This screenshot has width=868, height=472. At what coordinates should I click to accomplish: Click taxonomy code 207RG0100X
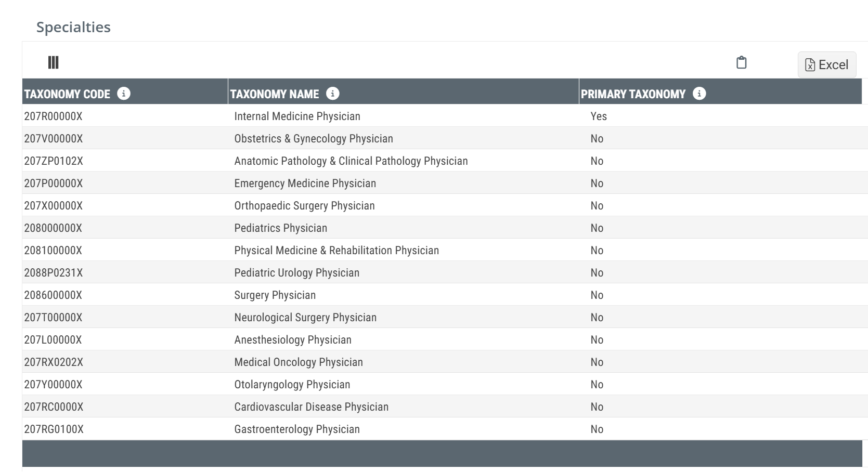click(54, 429)
